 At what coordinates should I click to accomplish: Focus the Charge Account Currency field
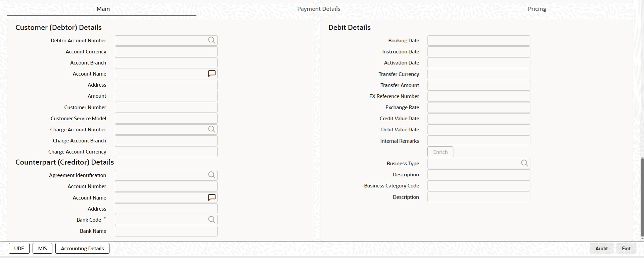pyautogui.click(x=166, y=151)
